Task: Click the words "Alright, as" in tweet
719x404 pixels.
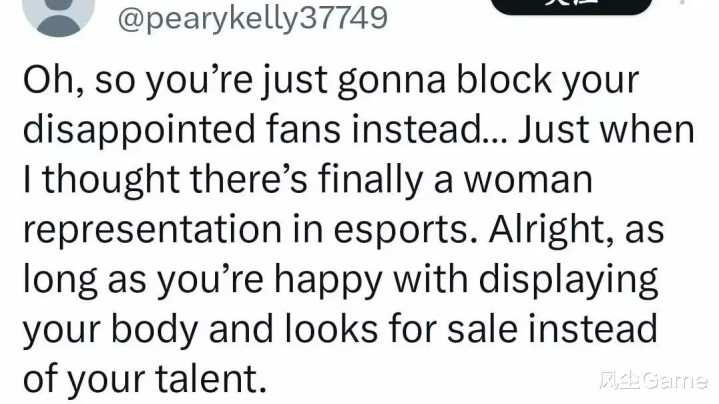Action: (576, 229)
